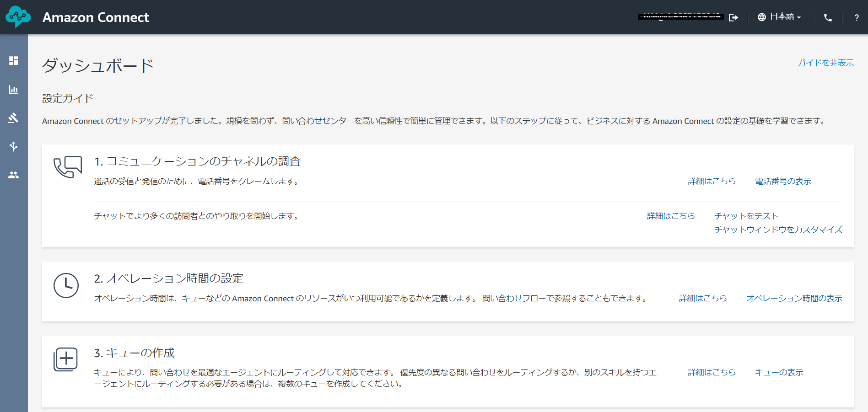The height and width of the screenshot is (412, 868).
Task: Click heading 2. オペレーション時間の設定
Action: click(x=169, y=278)
